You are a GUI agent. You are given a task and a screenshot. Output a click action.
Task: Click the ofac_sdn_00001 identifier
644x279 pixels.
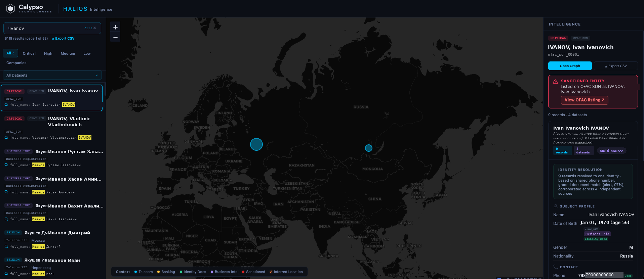(563, 54)
